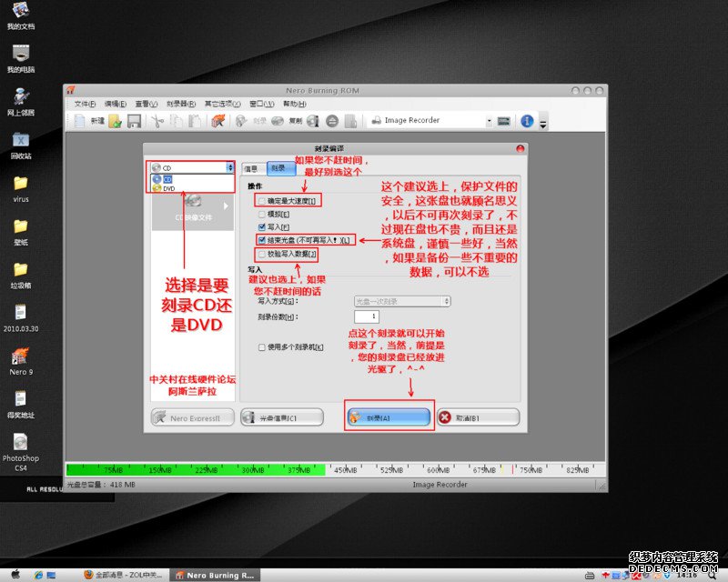The height and width of the screenshot is (582, 728).
Task: Click the Paste clipboard toolbar icon
Action: coord(195,121)
